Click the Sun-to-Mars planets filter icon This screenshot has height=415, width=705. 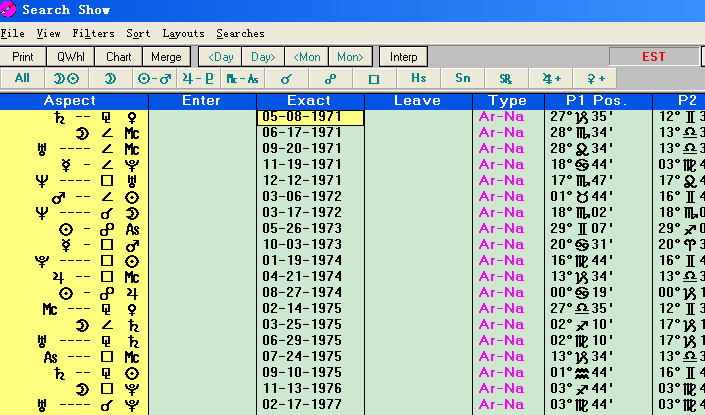[x=154, y=78]
